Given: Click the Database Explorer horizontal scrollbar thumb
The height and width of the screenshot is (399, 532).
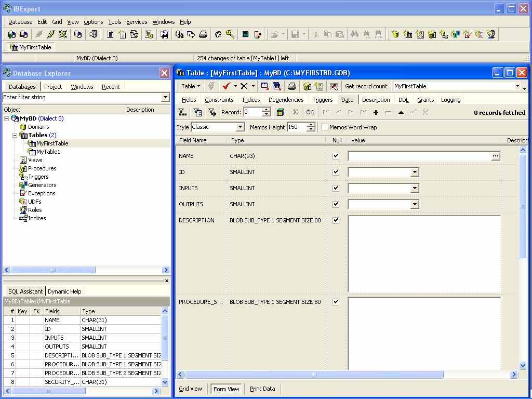Looking at the screenshot, I should pyautogui.click(x=54, y=270).
